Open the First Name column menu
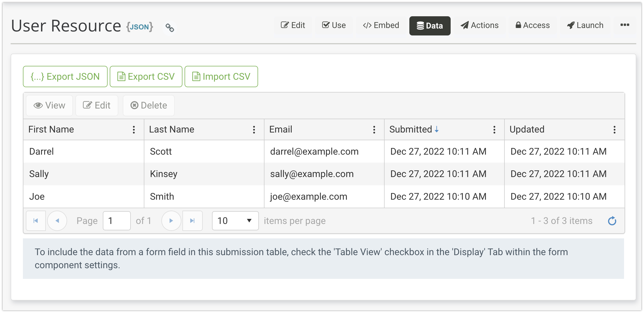 pos(134,130)
